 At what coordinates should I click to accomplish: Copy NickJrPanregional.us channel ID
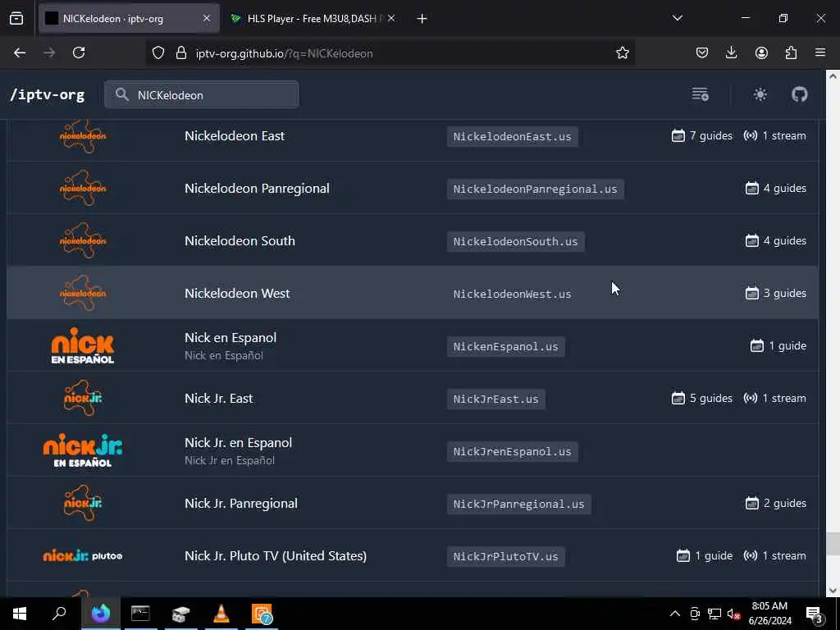click(518, 504)
